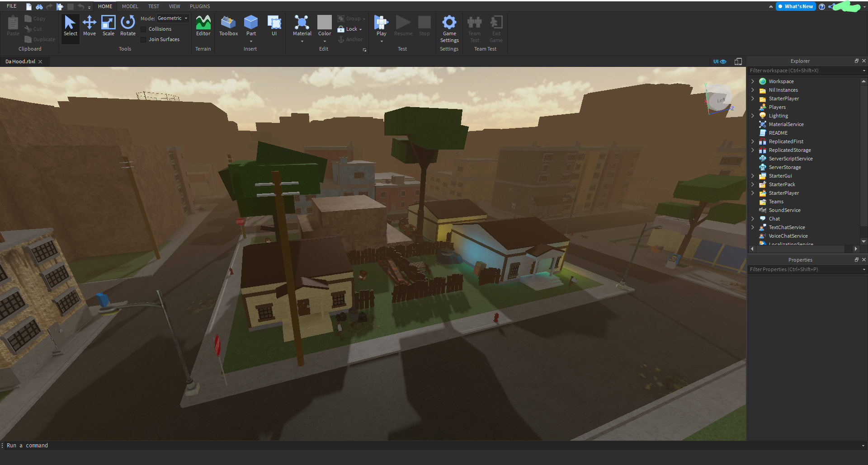Open the Toolbox panel
The image size is (868, 465).
tap(228, 26)
